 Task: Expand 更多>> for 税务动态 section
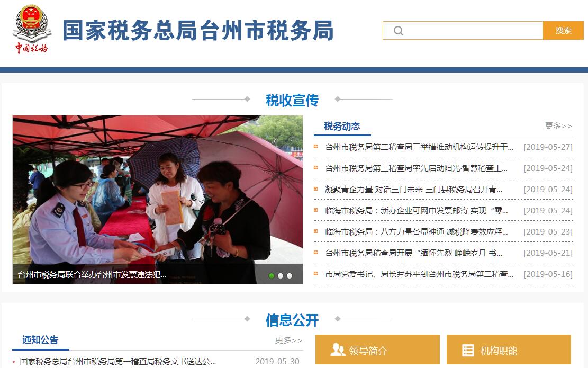click(x=558, y=125)
